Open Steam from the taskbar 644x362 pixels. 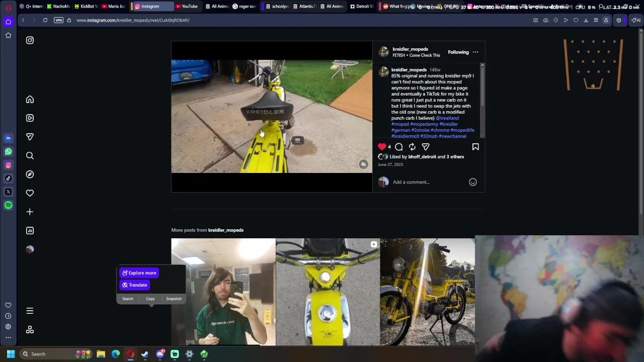pyautogui.click(x=145, y=354)
